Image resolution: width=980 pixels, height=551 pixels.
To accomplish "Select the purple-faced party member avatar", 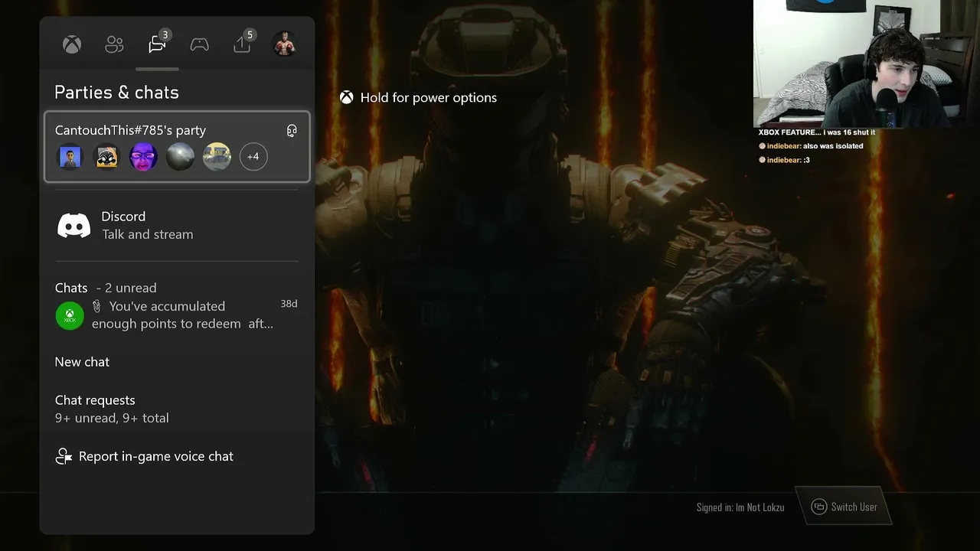I will tap(144, 157).
